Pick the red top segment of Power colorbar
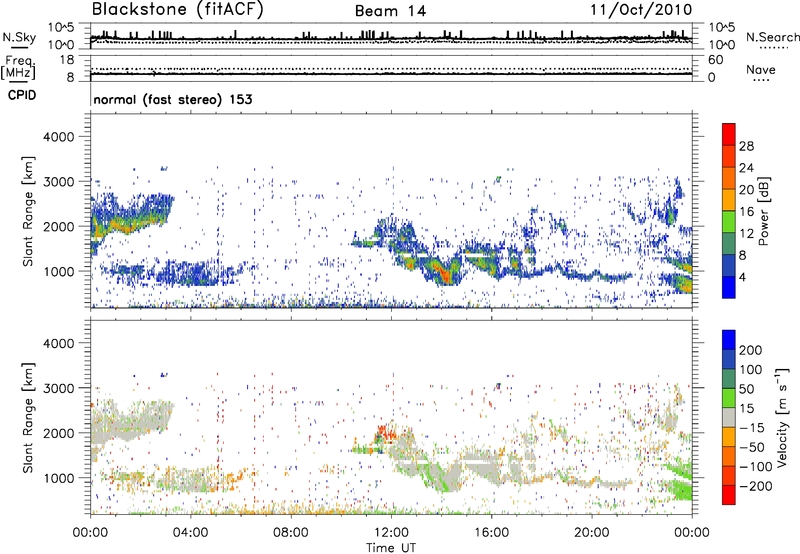The width and height of the screenshot is (800, 554). (729, 135)
